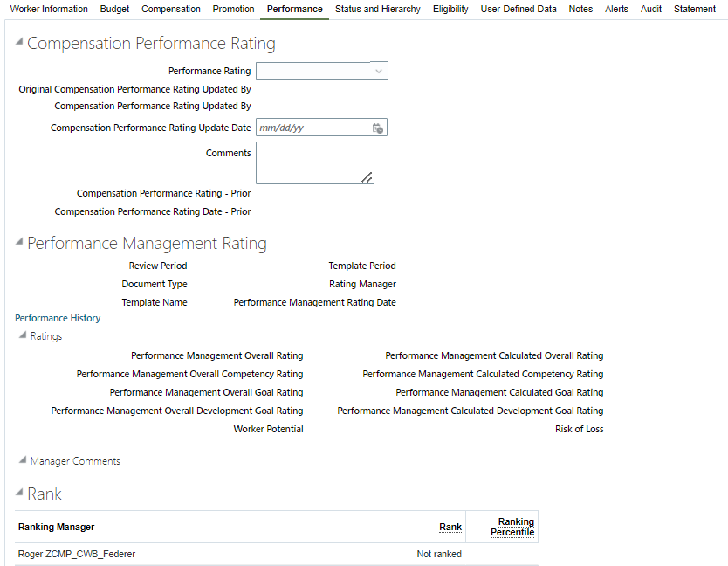This screenshot has height=566, width=728.
Task: Switch to the Audit tab
Action: tap(651, 9)
